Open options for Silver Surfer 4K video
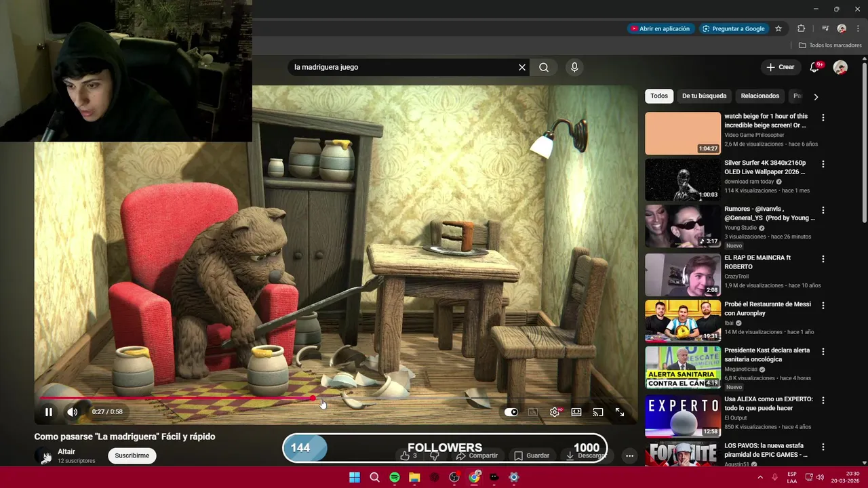 (823, 164)
